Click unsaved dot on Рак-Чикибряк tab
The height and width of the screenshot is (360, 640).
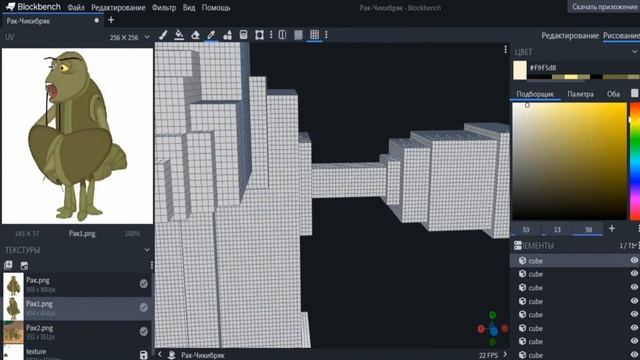97,20
